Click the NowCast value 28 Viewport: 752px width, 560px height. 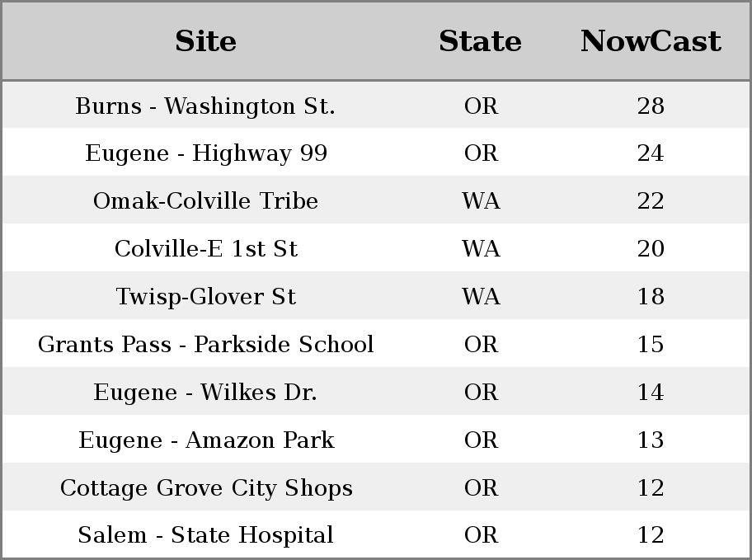tap(651, 106)
